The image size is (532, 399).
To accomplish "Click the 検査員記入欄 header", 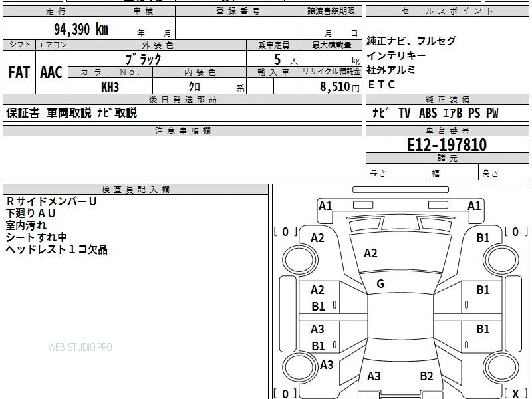I will [x=136, y=190].
